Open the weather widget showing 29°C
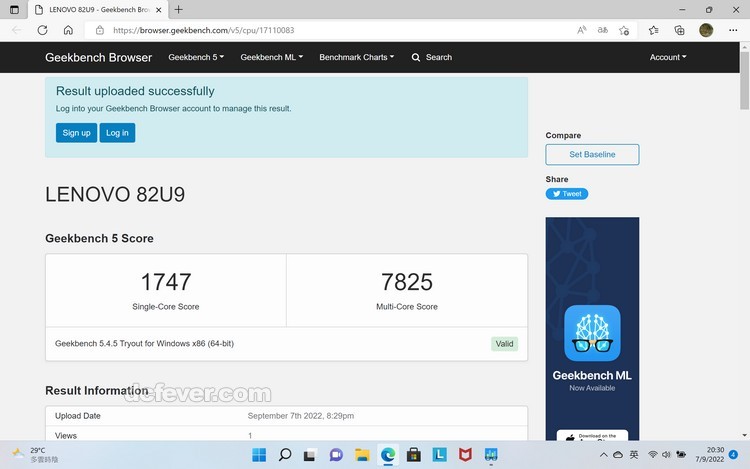The image size is (750, 469). 35,455
